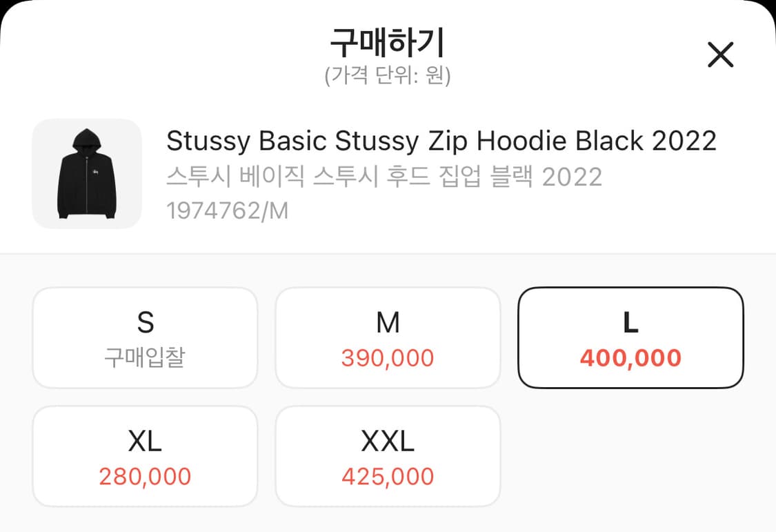Tap the 구매하기 header title
This screenshot has height=532, width=776.
tap(388, 43)
